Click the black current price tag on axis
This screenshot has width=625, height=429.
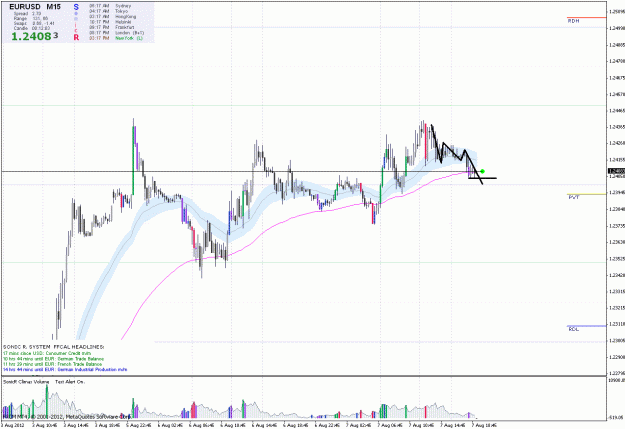616,171
